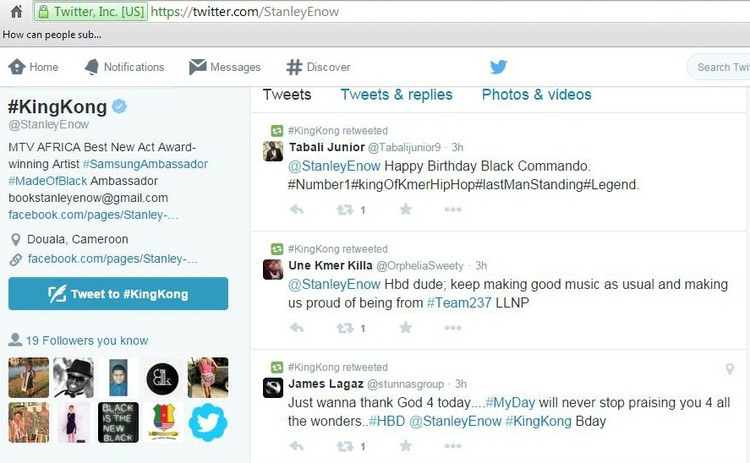Open Tabali Junior's profile name
Image resolution: width=750 pixels, height=463 pixels.
pos(327,147)
